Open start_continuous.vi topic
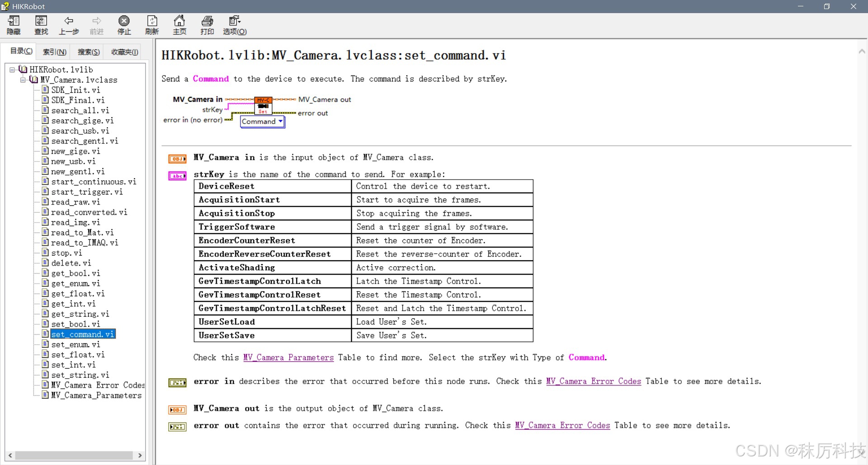 pos(94,181)
